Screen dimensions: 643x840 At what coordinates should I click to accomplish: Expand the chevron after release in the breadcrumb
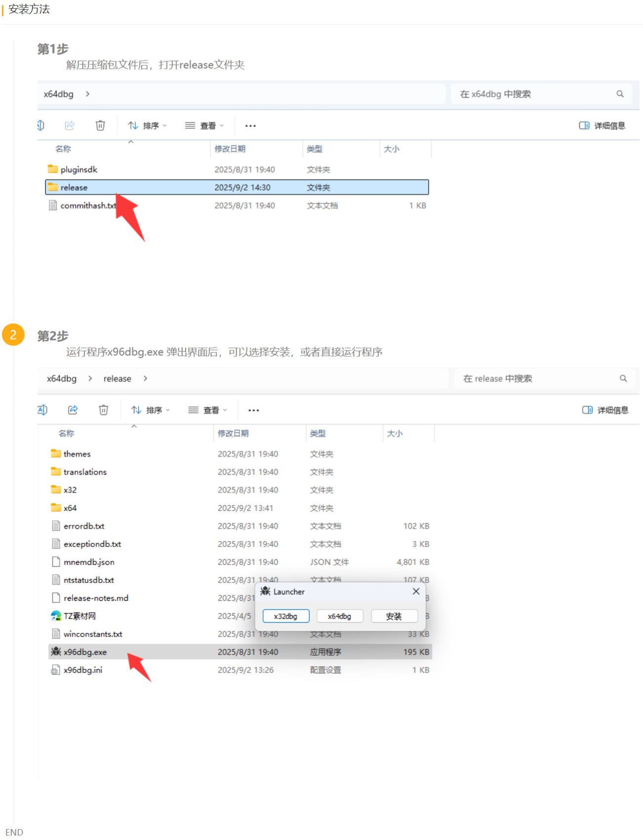145,378
